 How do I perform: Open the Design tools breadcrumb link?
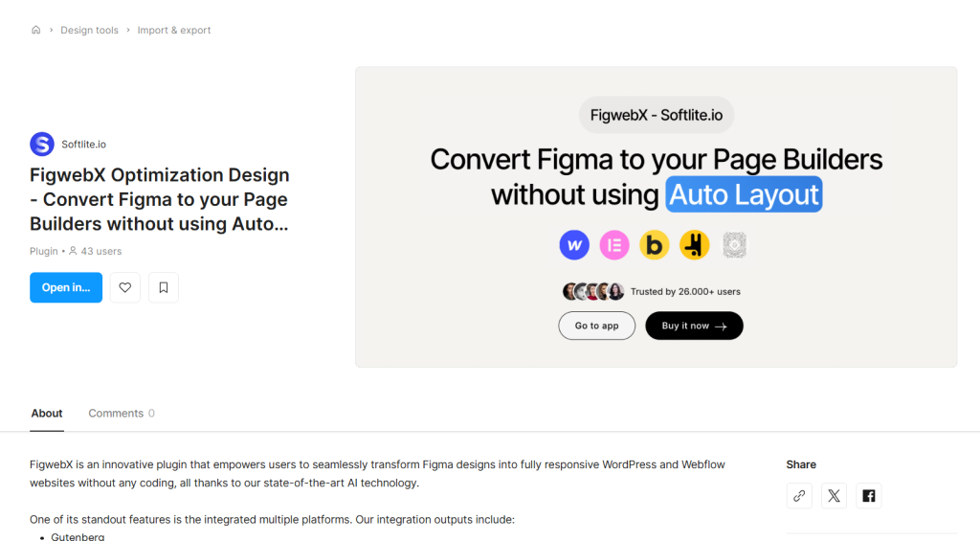[89, 30]
